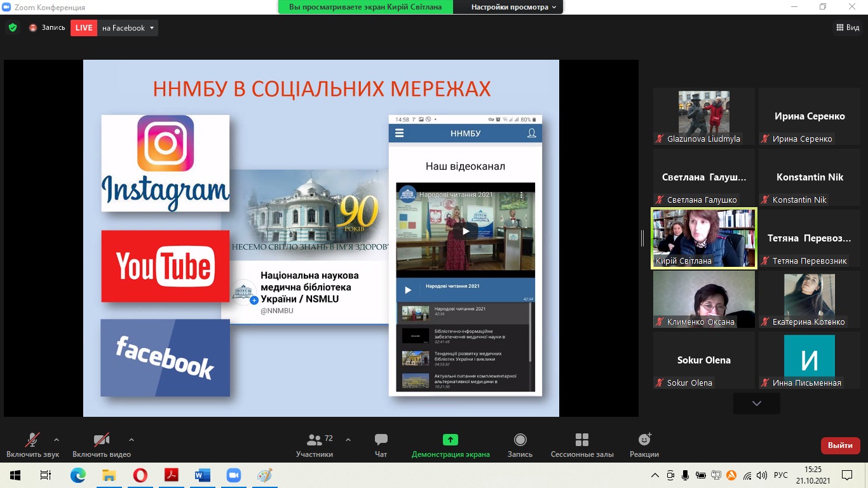
Task: Show hidden system tray icons
Action: (x=655, y=475)
